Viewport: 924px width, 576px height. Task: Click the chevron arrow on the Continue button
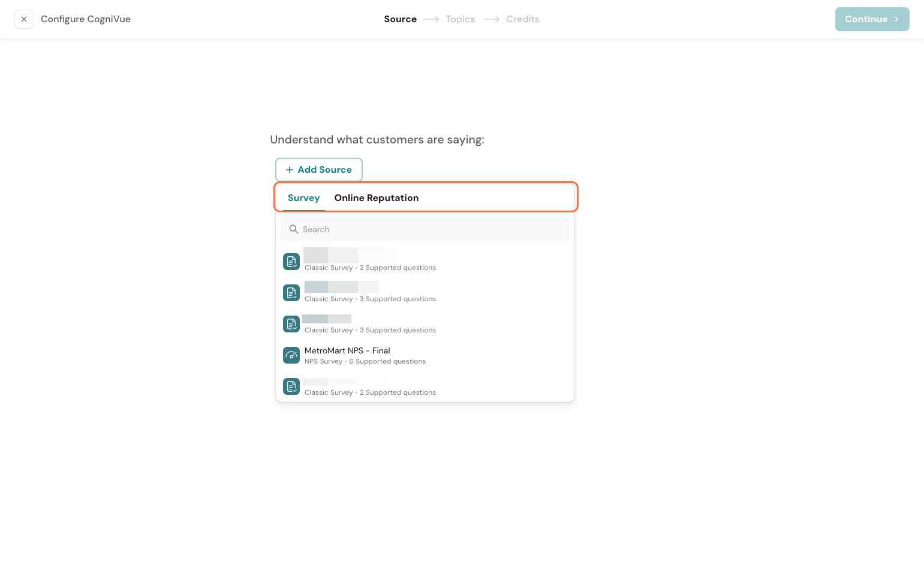point(896,19)
